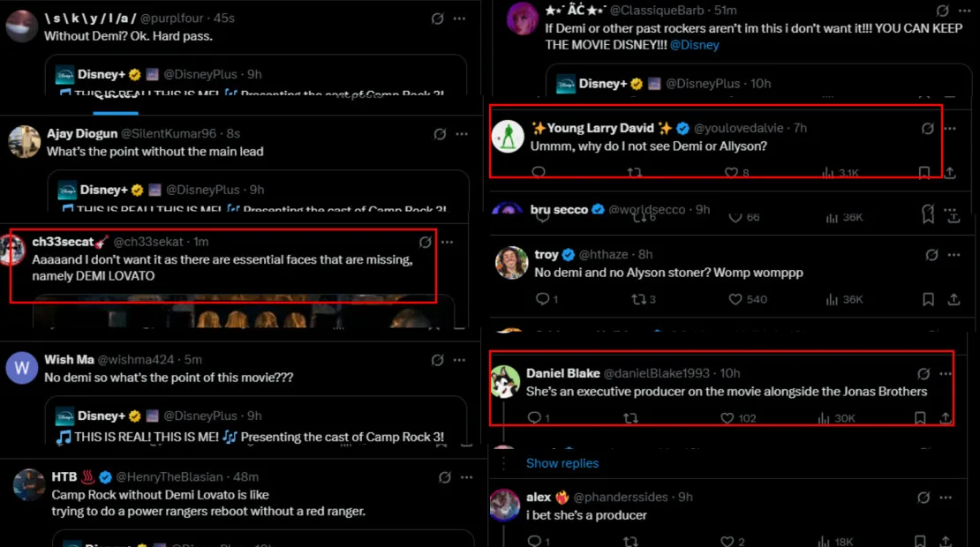Expand options menu on ClassiqueBarb's tweet
This screenshot has height=547, width=980.
pyautogui.click(x=964, y=11)
